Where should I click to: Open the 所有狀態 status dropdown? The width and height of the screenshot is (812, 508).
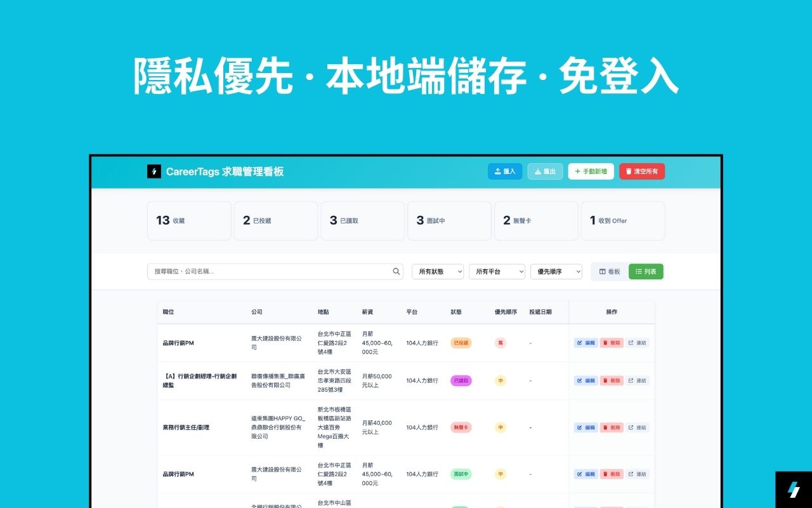[x=438, y=272]
